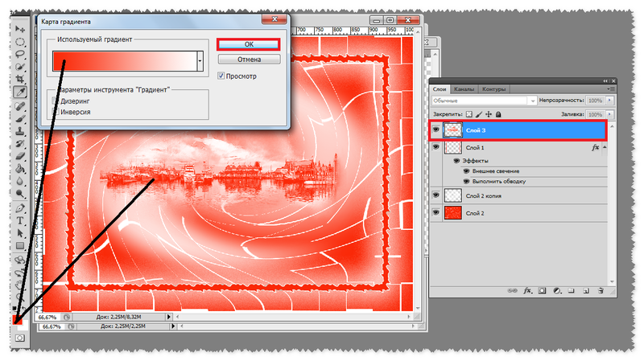This screenshot has height=361, width=644.
Task: Select the Blur drop tool
Action: pyautogui.click(x=19, y=181)
